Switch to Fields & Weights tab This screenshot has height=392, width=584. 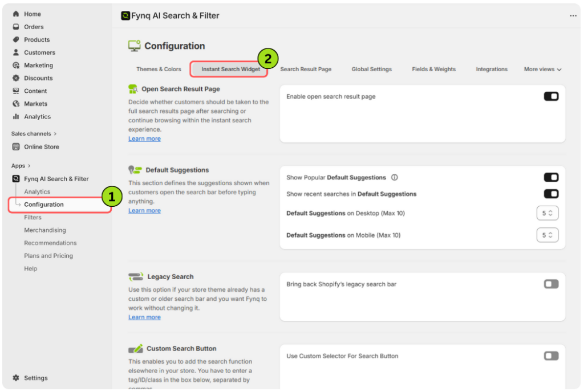point(434,69)
